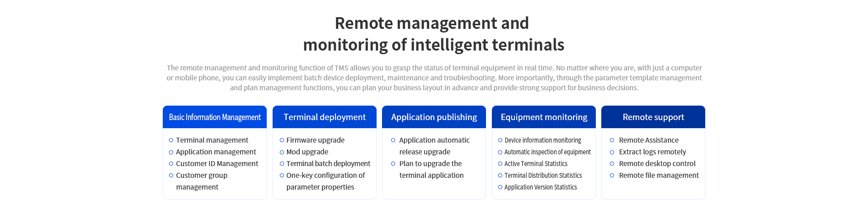This screenshot has width=868, height=218.
Task: Click 'Remote Assistance' list item
Action: (x=649, y=140)
